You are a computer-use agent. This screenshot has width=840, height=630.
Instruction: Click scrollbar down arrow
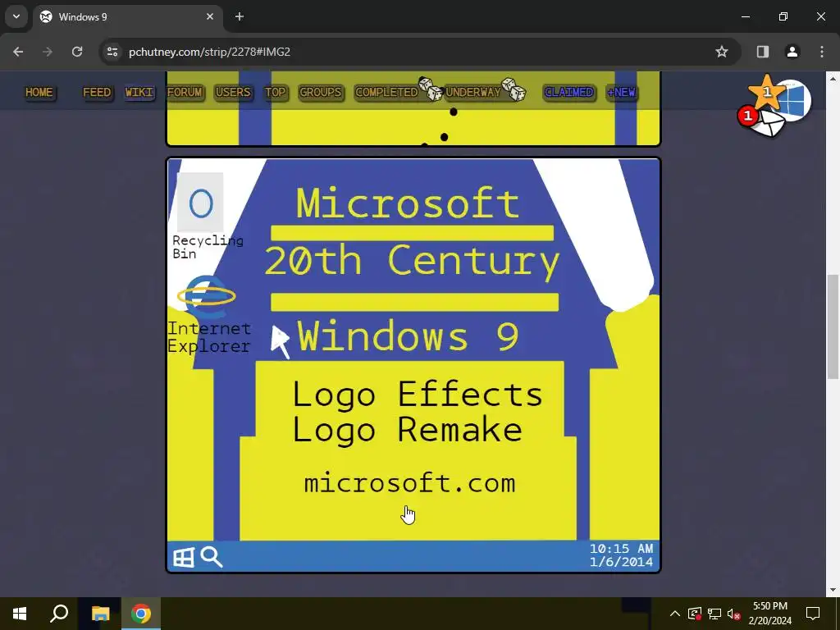coord(833,590)
